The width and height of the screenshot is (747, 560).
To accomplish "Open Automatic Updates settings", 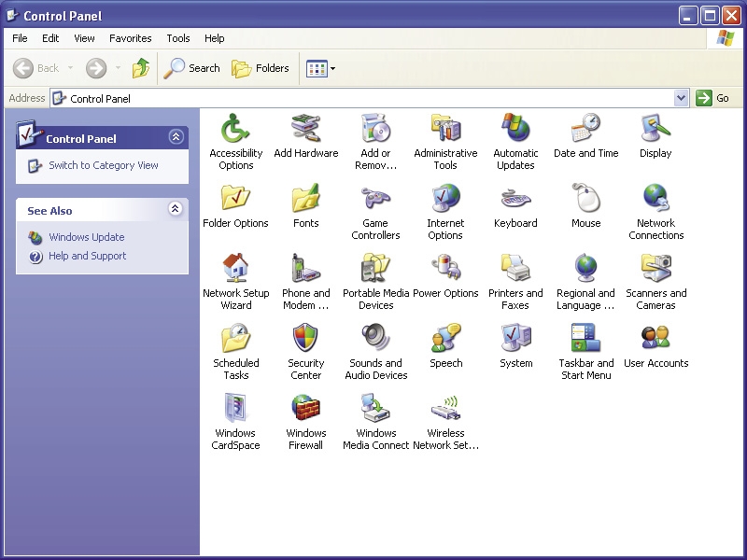I will tap(515, 129).
